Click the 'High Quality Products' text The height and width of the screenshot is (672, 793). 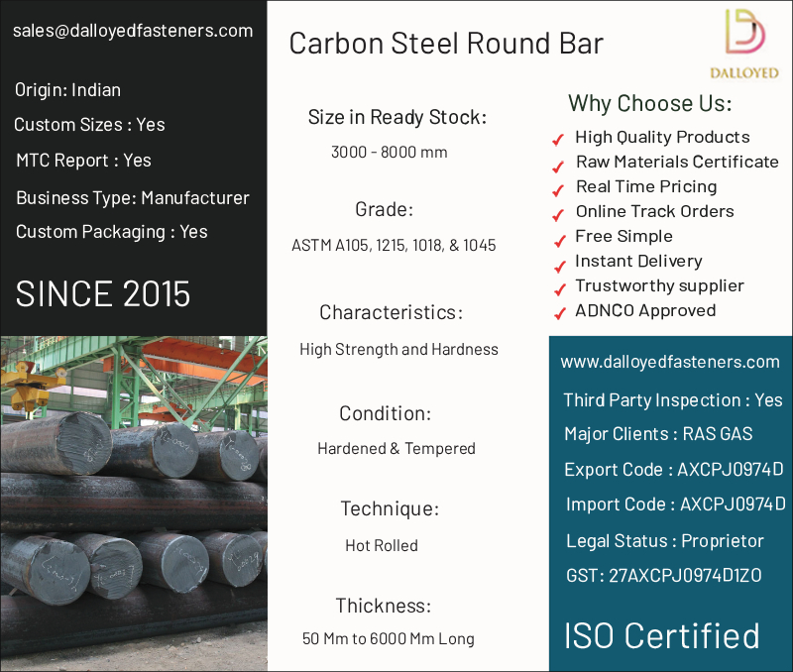(662, 137)
